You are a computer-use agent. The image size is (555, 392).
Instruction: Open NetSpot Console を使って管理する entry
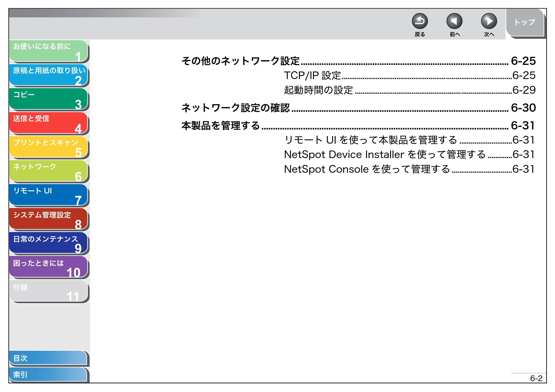tap(410, 169)
